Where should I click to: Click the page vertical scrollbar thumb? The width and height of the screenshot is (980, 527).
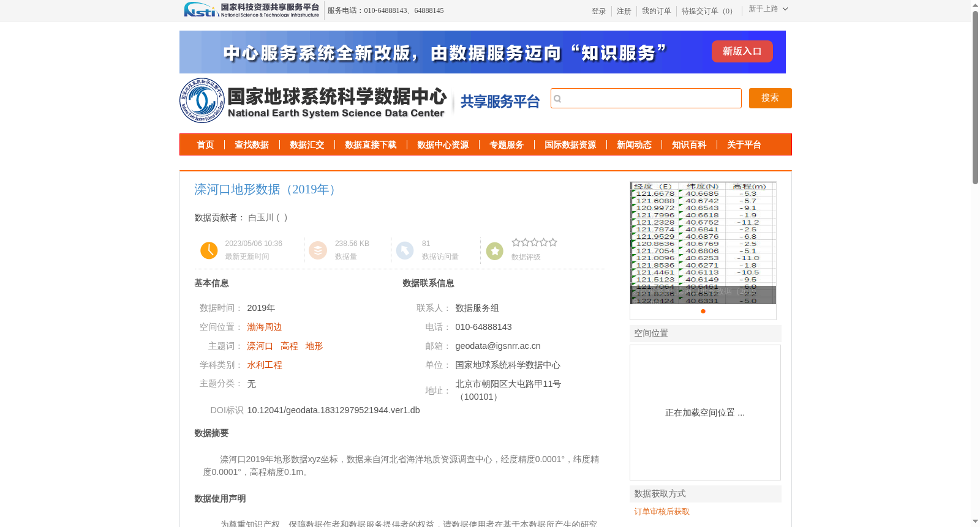975,97
